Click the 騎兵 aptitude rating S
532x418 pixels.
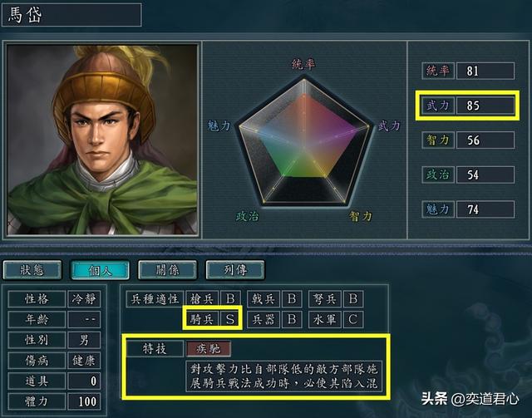tap(230, 319)
